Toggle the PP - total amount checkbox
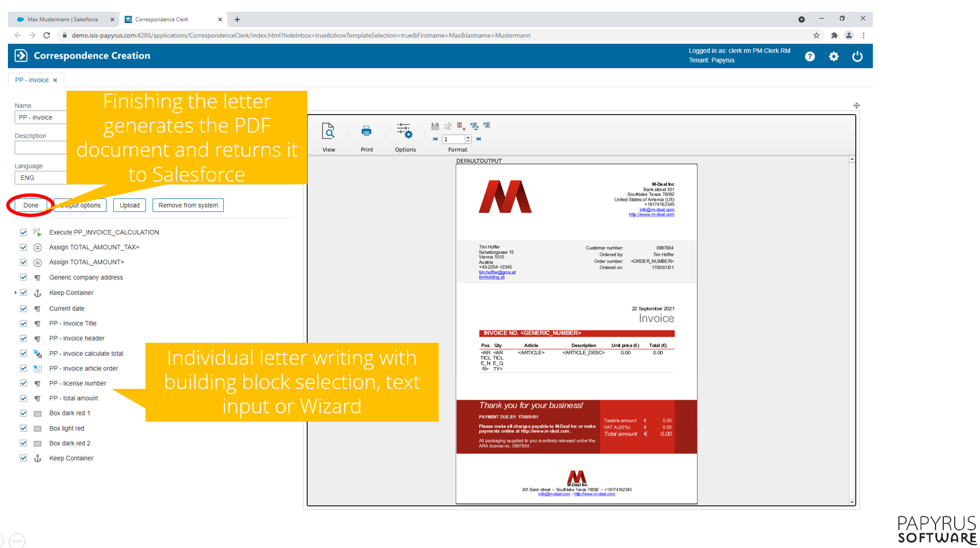Viewport: 980px width, 548px height. (23, 398)
